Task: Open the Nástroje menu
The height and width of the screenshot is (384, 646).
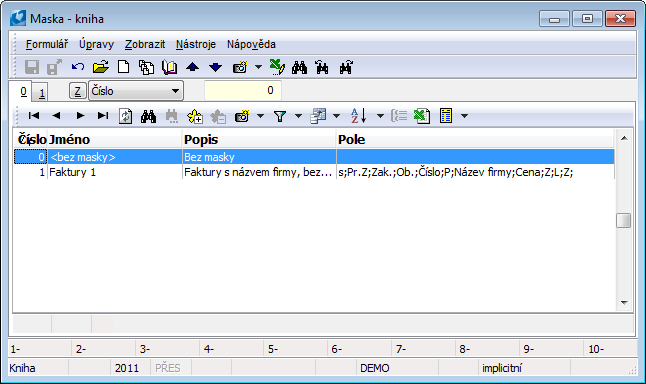Action: click(196, 44)
